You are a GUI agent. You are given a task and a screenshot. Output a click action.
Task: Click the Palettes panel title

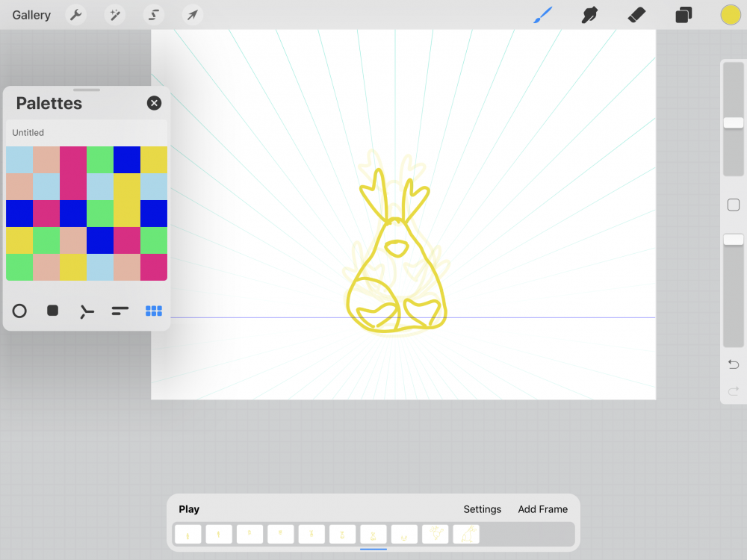[49, 103]
